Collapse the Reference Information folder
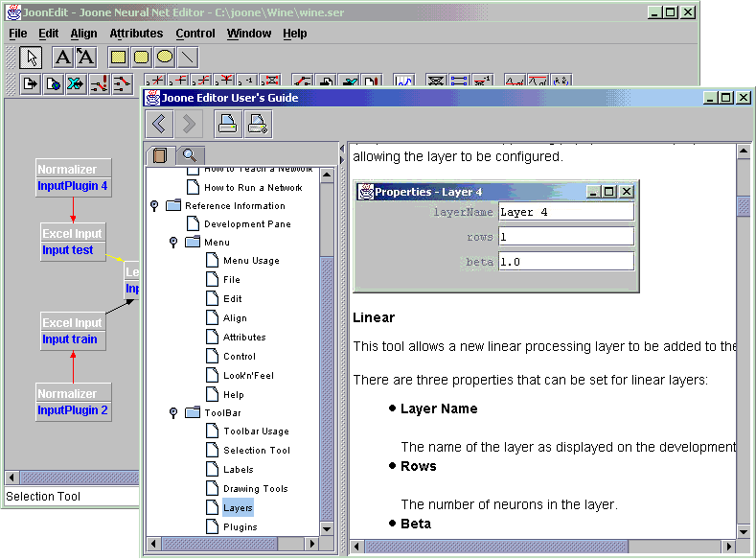Viewport: 756px width, 560px height. tap(154, 205)
